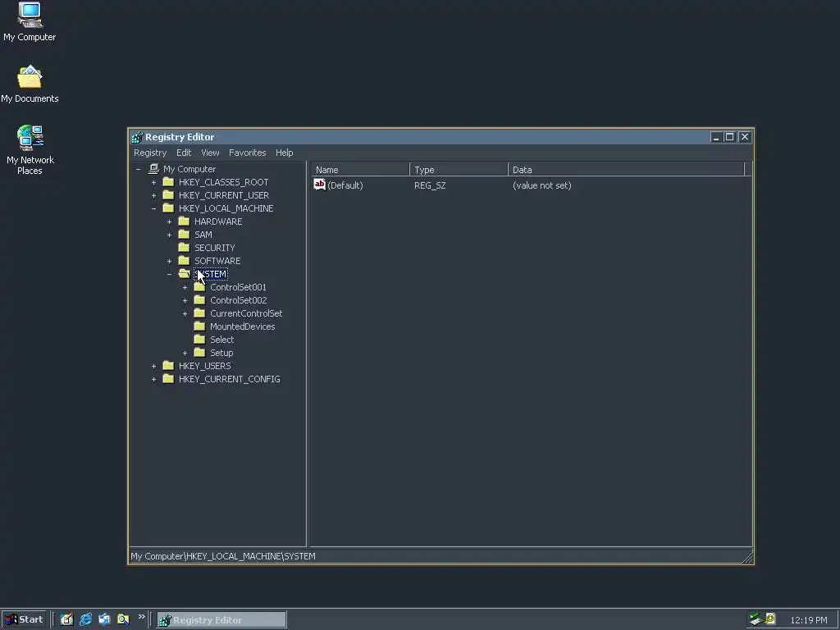Open My Computer desktop icon
This screenshot has height=630, width=840.
point(30,22)
